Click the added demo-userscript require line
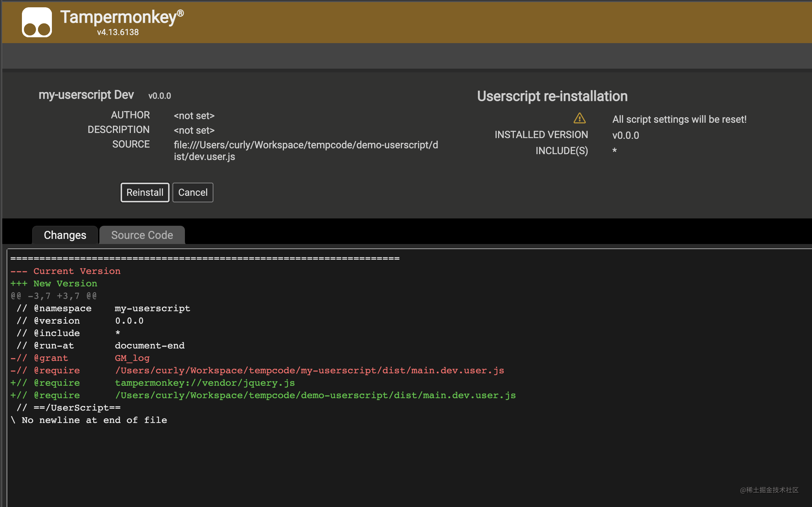This screenshot has height=507, width=812. (x=263, y=395)
